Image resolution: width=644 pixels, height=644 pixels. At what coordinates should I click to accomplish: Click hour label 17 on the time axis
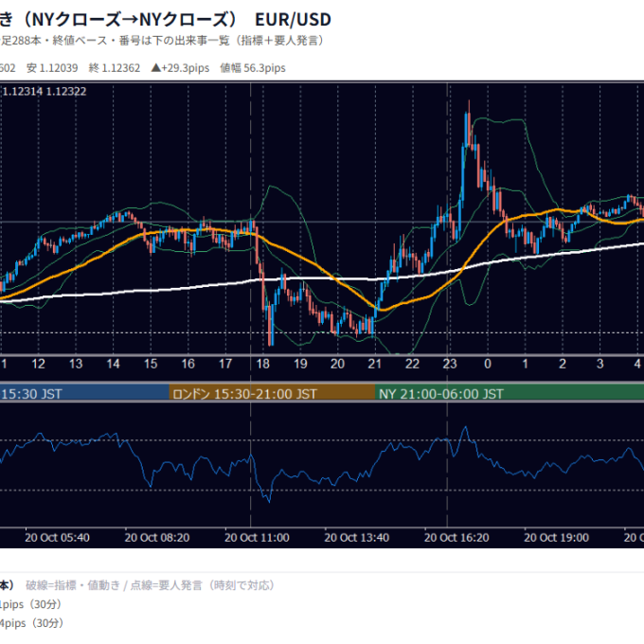(x=225, y=364)
